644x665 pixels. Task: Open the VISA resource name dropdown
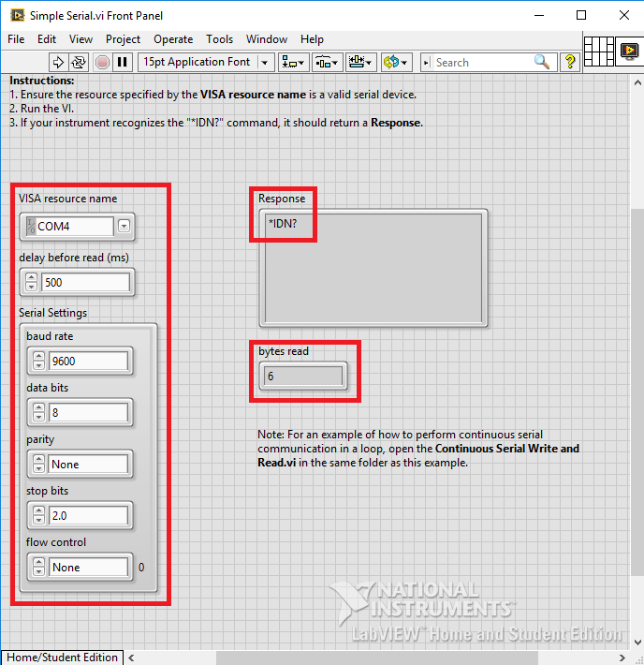click(x=124, y=226)
